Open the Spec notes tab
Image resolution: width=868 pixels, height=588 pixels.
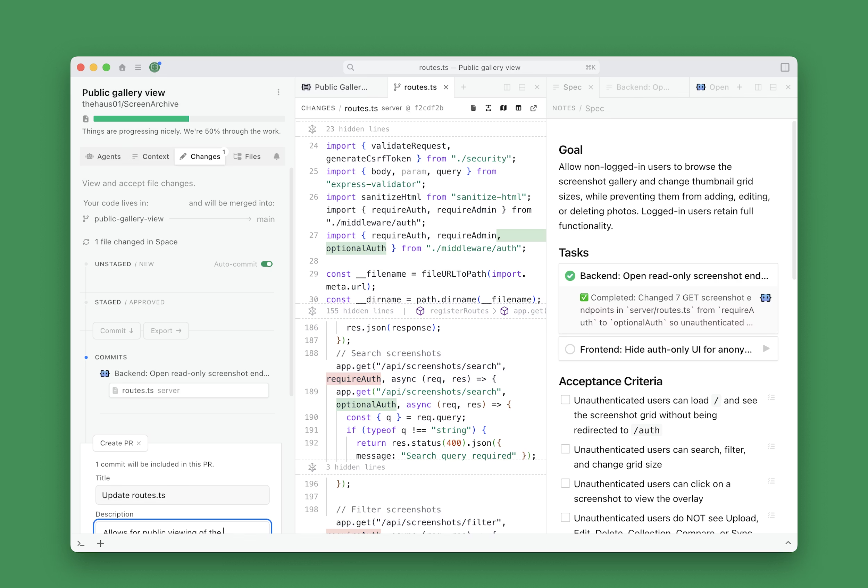pyautogui.click(x=572, y=87)
